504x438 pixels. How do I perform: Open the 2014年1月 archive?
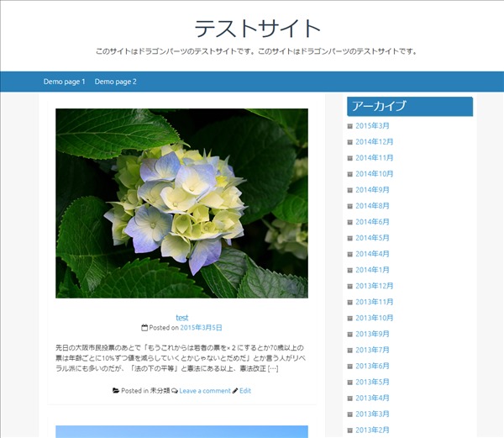[x=372, y=270]
